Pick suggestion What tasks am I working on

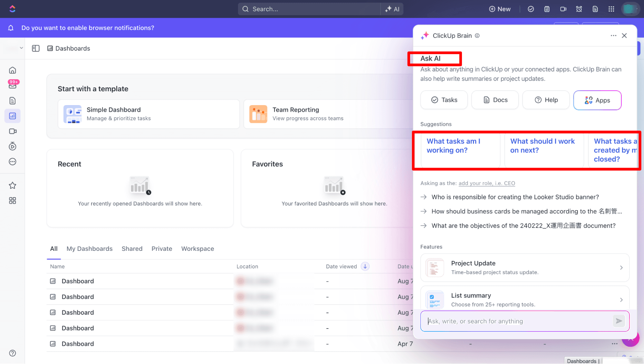460,150
